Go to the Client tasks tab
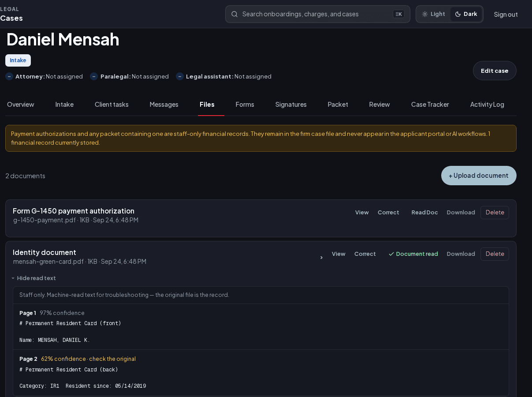532x397 pixels. 112,105
